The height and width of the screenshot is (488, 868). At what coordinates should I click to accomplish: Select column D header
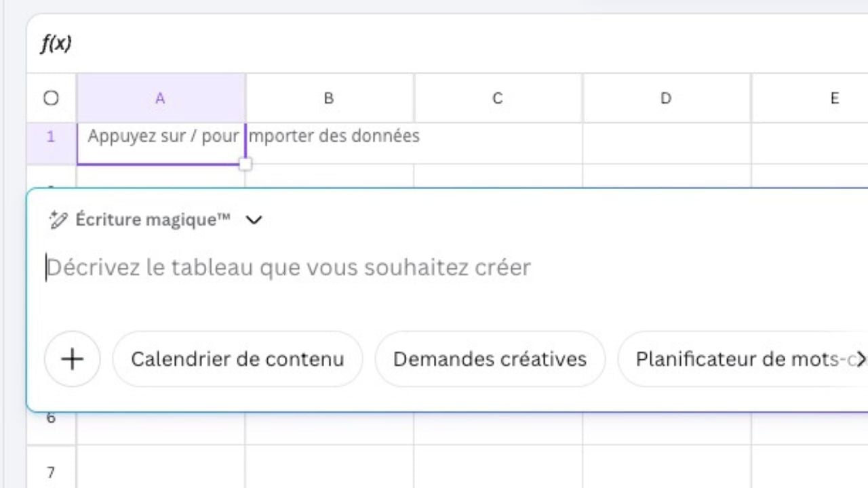coord(666,98)
